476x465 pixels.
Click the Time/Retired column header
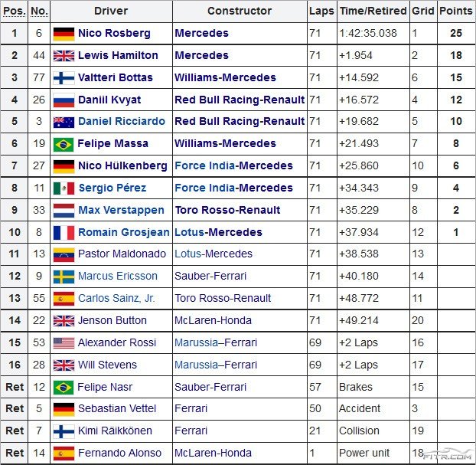click(372, 11)
